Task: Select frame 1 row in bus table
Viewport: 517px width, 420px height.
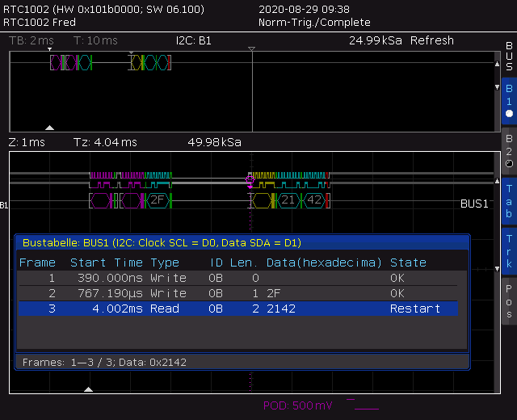Action: click(238, 278)
